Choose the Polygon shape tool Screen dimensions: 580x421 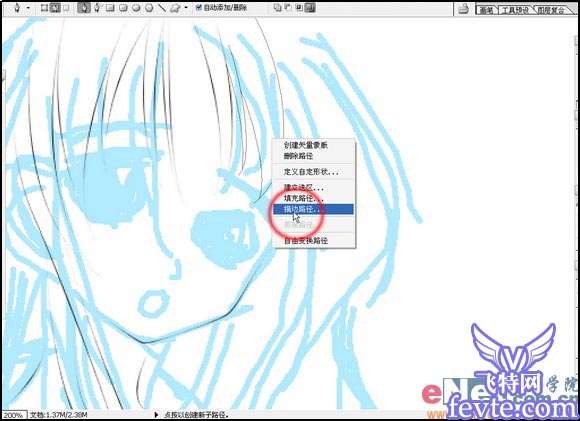149,8
